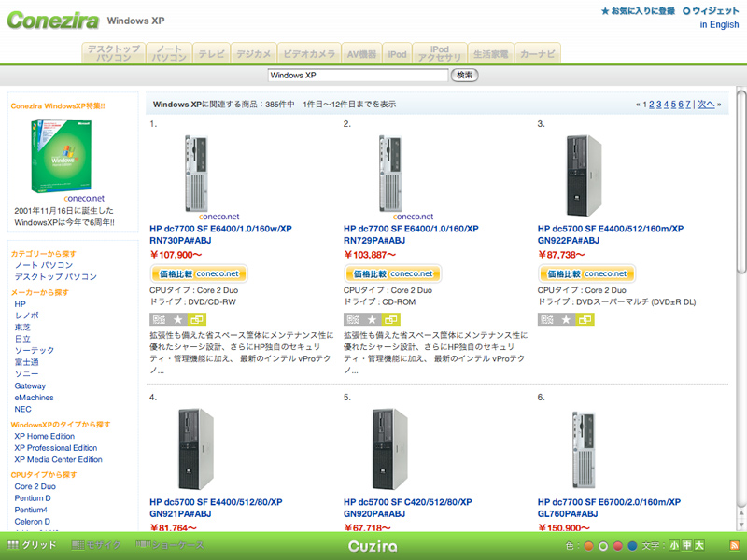
Task: Open the iPodアクセサリ tab
Action: 439,53
